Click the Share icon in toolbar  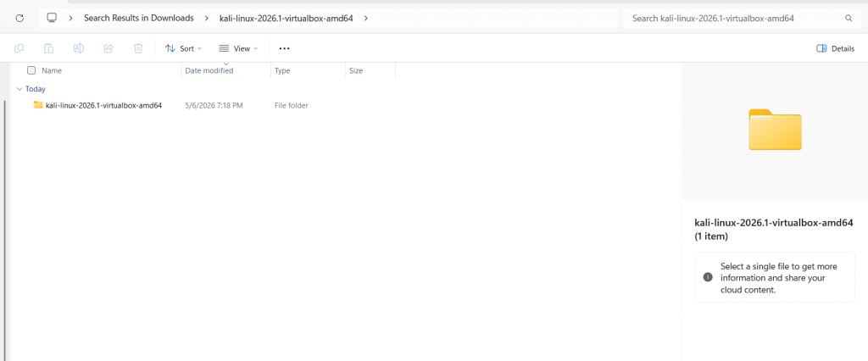[x=108, y=48]
